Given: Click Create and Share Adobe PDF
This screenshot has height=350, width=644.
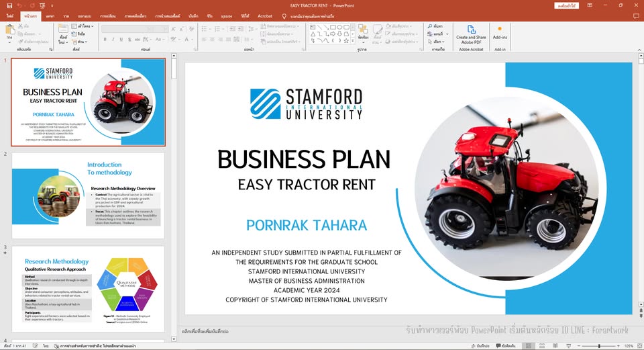Looking at the screenshot, I should [471, 34].
